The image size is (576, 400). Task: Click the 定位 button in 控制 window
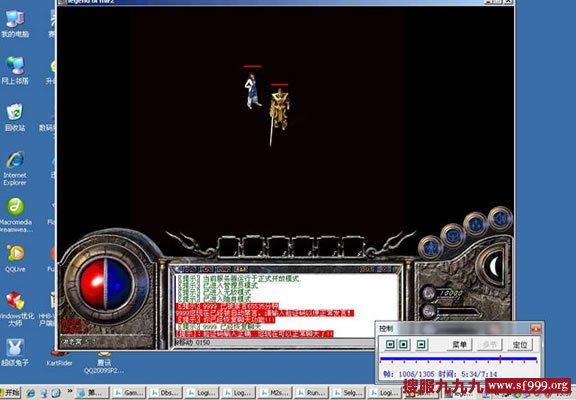[520, 345]
